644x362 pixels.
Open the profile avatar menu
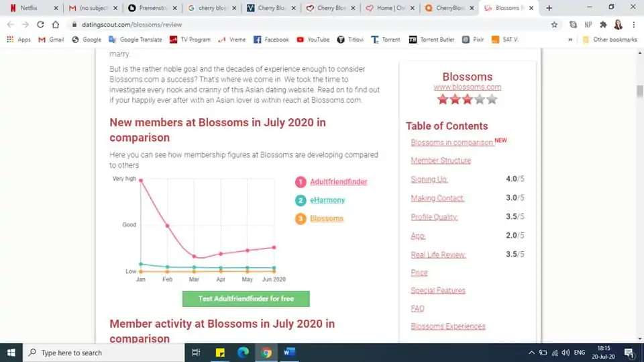click(618, 25)
